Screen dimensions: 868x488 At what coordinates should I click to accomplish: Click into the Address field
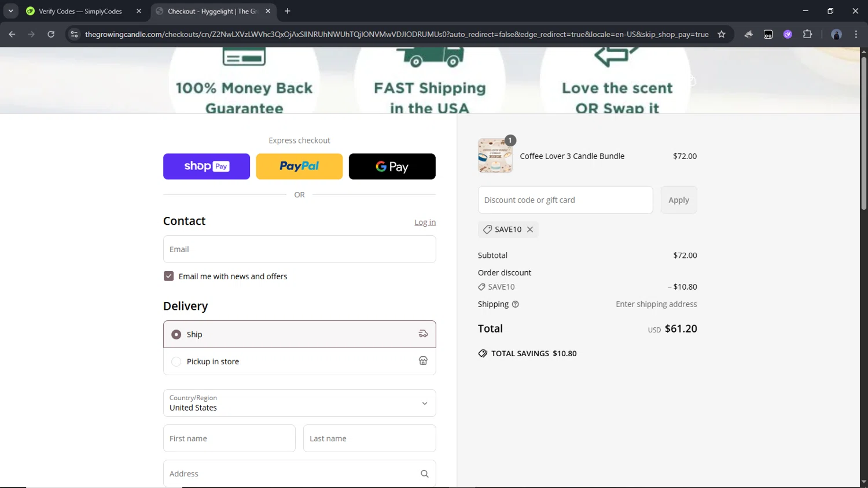tap(299, 474)
